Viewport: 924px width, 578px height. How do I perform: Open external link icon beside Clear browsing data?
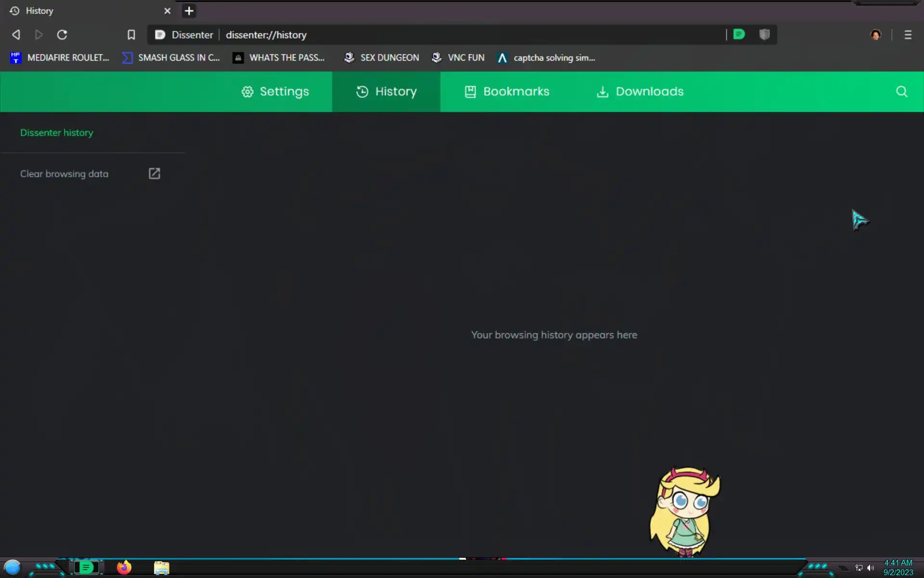pyautogui.click(x=154, y=173)
